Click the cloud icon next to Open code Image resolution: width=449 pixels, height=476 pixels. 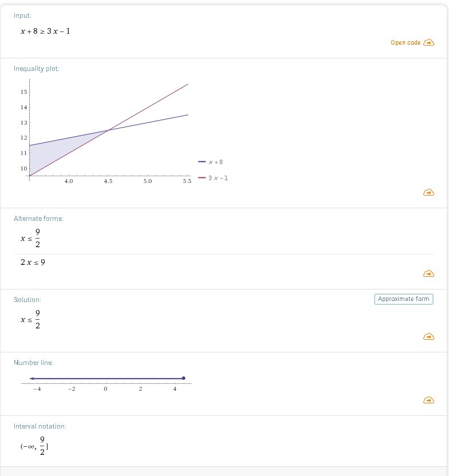(428, 42)
